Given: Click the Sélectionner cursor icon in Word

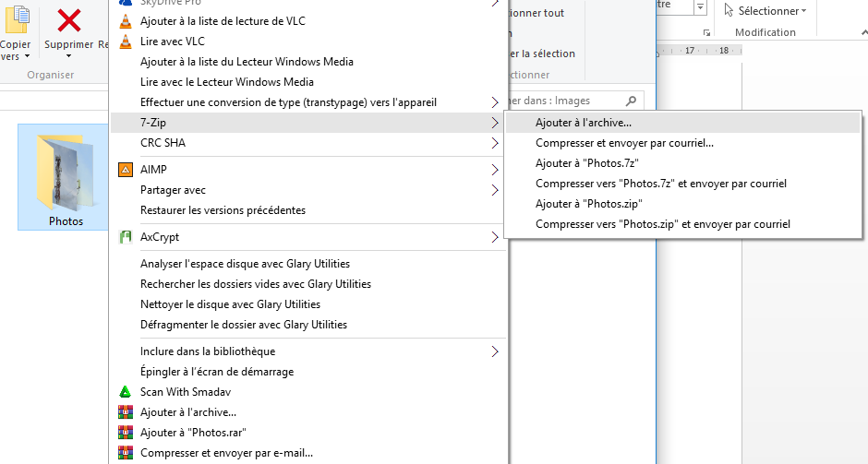Looking at the screenshot, I should pyautogui.click(x=729, y=10).
